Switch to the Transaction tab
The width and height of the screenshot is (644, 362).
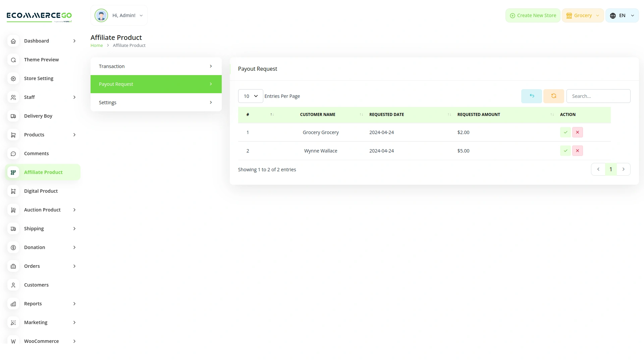click(x=156, y=66)
